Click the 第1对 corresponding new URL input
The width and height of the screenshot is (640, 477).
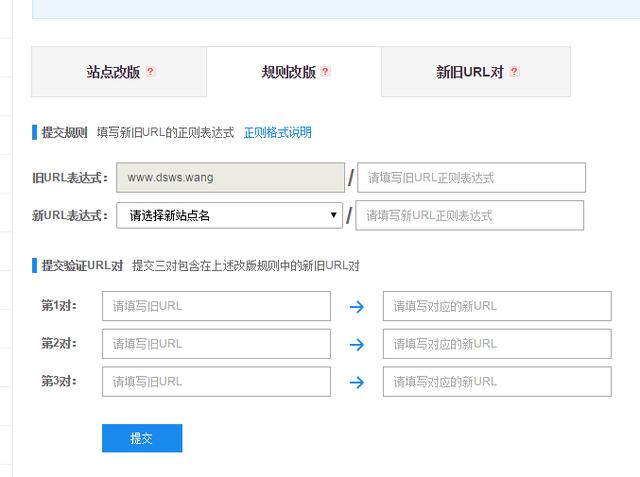[x=496, y=306]
